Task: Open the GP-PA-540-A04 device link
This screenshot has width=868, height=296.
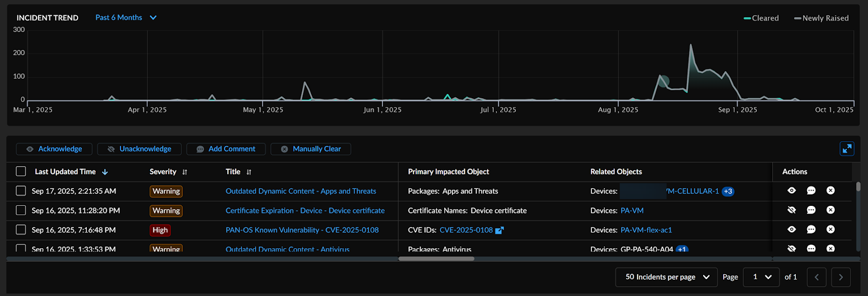Action: click(x=647, y=249)
